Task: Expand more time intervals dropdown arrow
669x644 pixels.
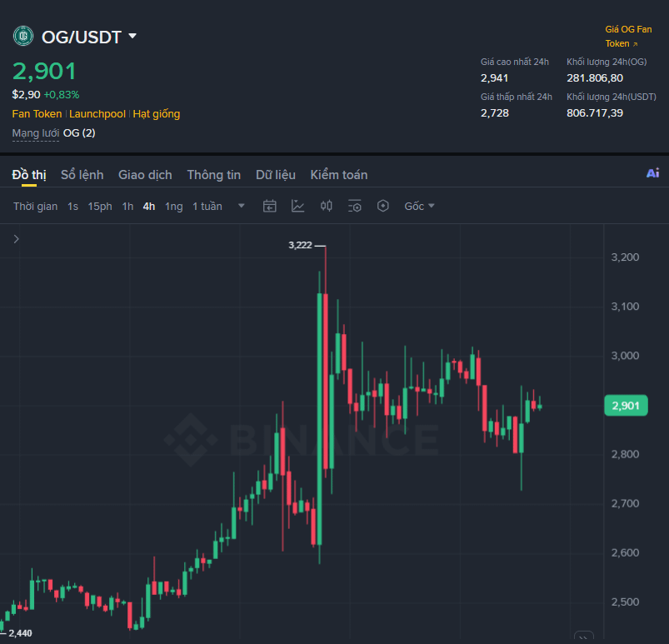Action: coord(241,206)
